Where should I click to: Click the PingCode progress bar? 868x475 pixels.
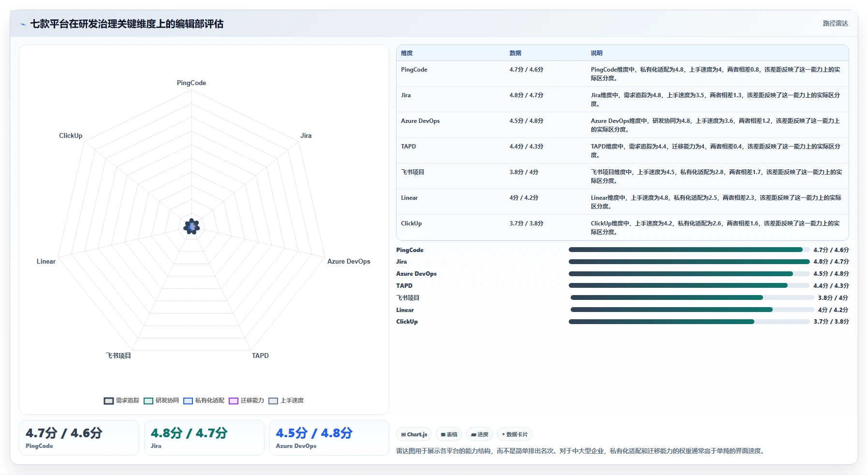[x=689, y=250]
